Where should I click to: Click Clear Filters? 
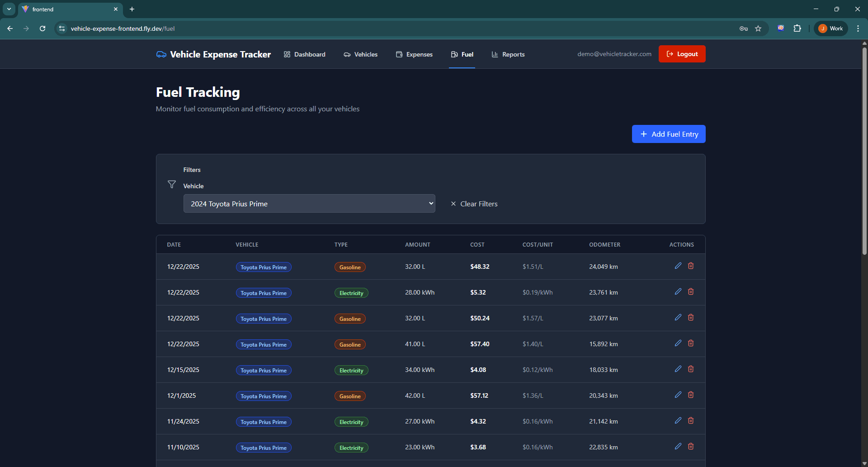(474, 204)
